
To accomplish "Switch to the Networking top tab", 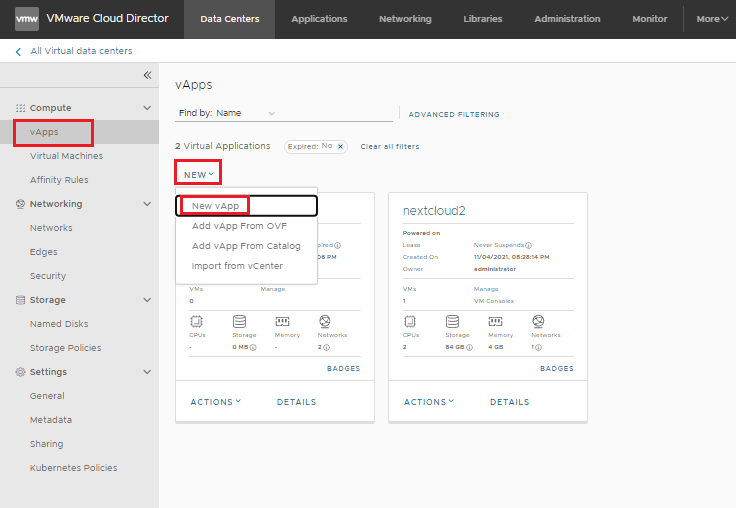I will tap(405, 19).
